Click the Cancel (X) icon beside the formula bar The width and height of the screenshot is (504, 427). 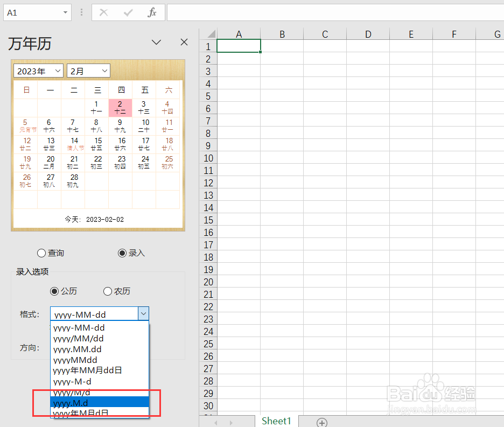[103, 12]
